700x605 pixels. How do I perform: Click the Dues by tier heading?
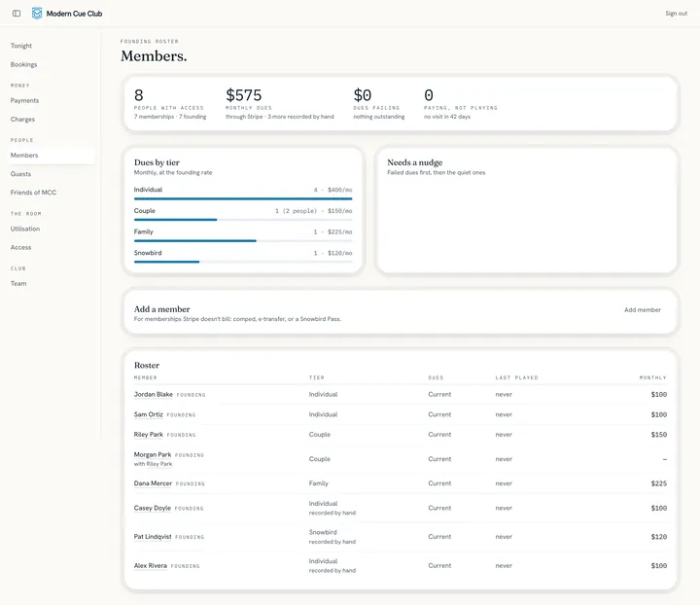[x=157, y=162]
